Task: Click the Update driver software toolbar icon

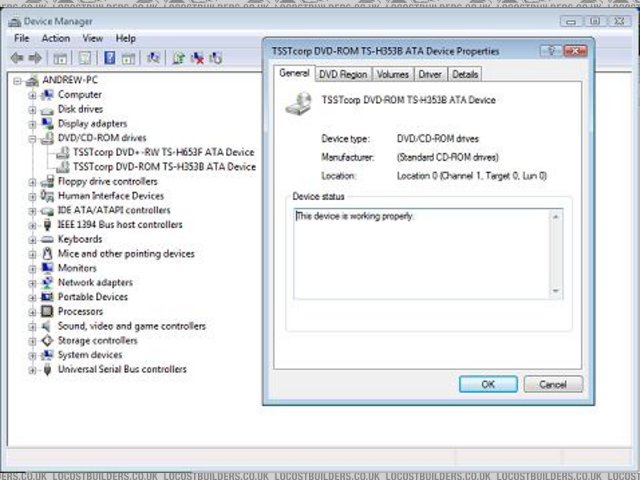Action: click(x=178, y=58)
